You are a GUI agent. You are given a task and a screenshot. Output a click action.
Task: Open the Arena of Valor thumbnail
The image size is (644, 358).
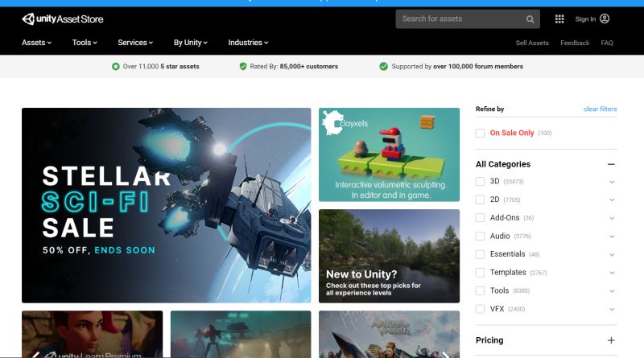pos(389,334)
